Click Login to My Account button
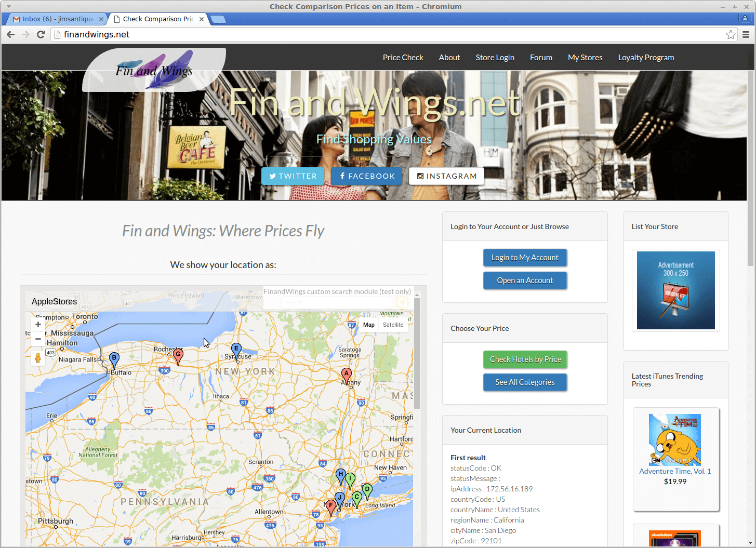Viewport: 756px width, 548px height. (525, 258)
